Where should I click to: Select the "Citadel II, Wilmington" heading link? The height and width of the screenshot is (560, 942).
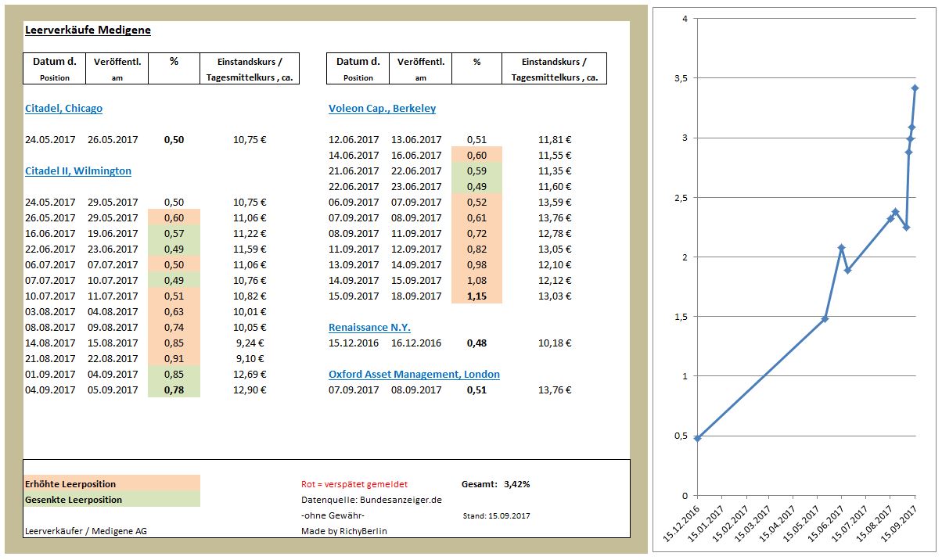click(x=77, y=171)
